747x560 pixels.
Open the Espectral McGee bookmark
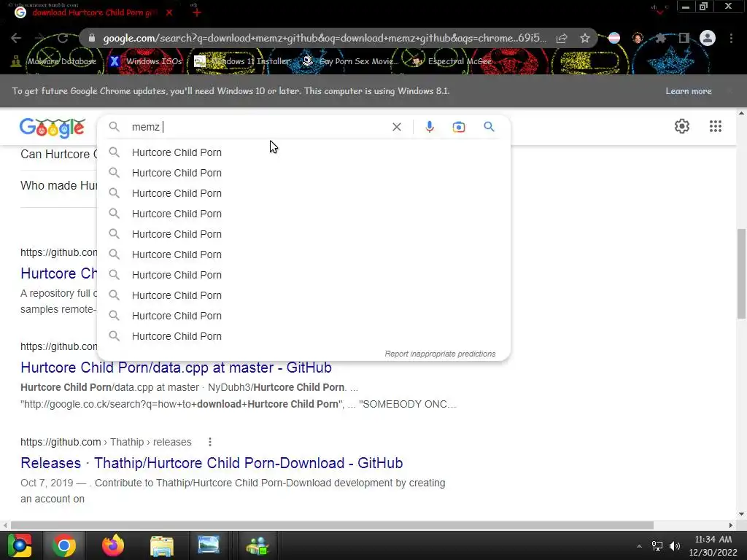pos(452,61)
